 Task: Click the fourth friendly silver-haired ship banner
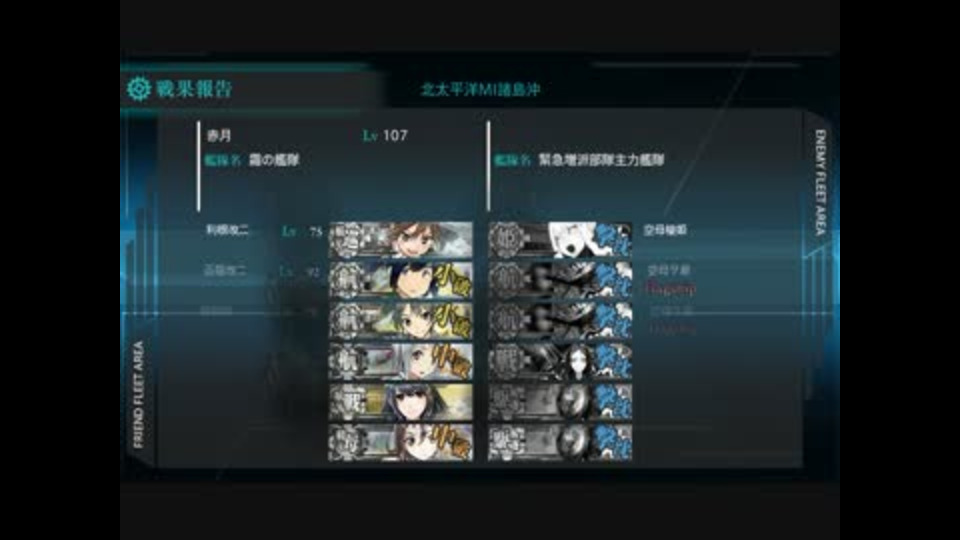point(400,361)
